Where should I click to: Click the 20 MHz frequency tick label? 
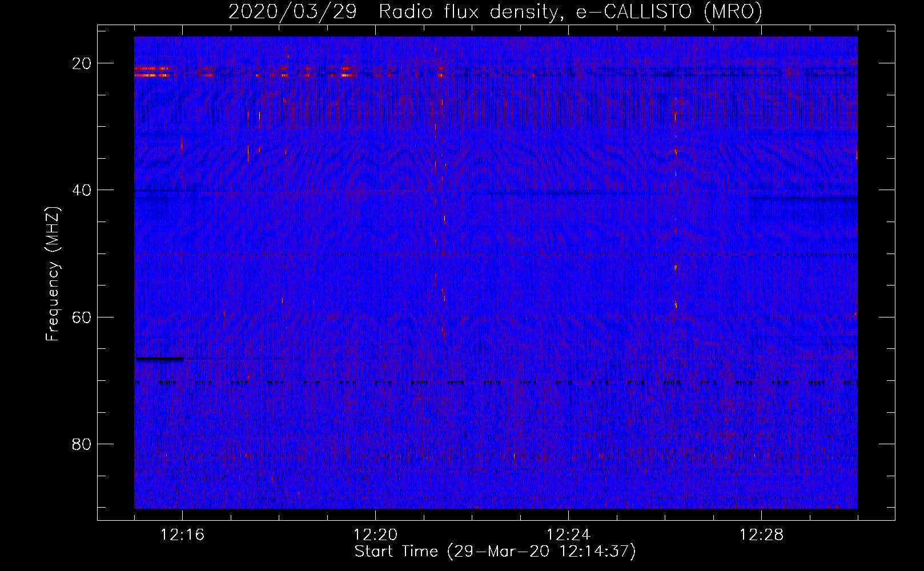point(82,63)
